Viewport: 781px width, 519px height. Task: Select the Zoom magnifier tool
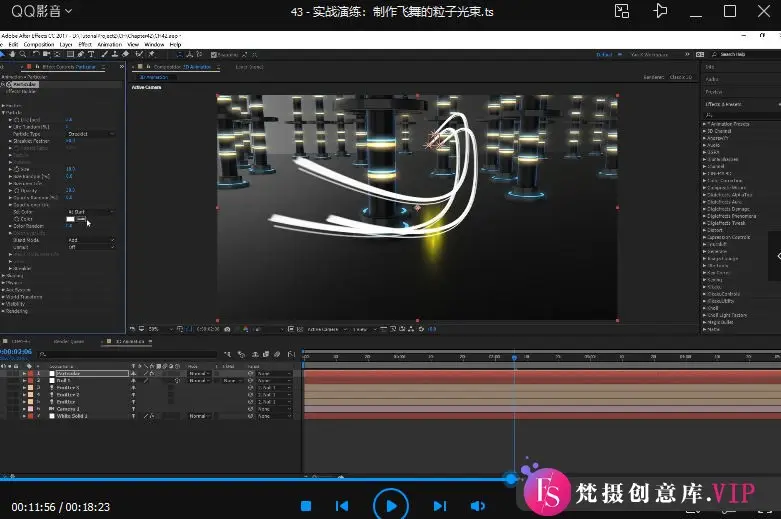[x=22, y=54]
